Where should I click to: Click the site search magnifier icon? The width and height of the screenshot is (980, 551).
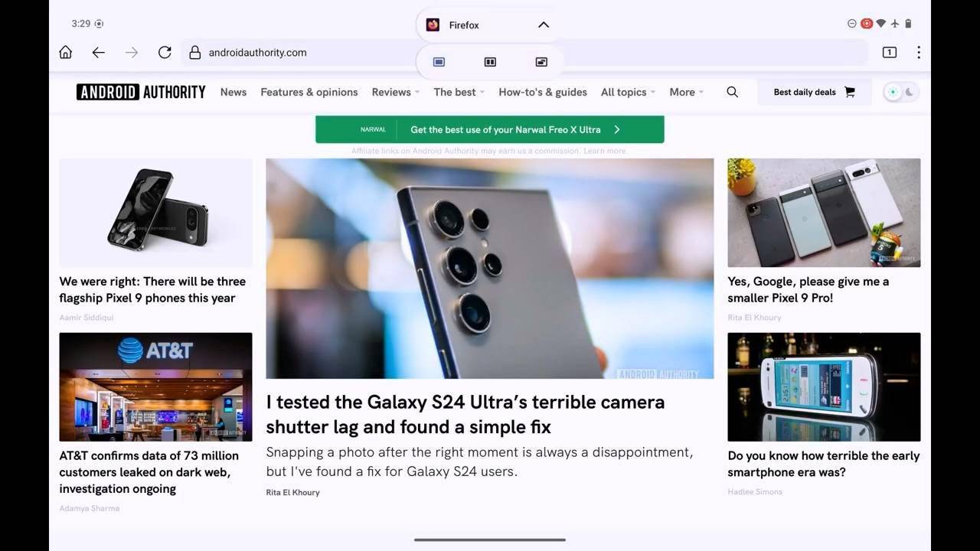pos(732,92)
